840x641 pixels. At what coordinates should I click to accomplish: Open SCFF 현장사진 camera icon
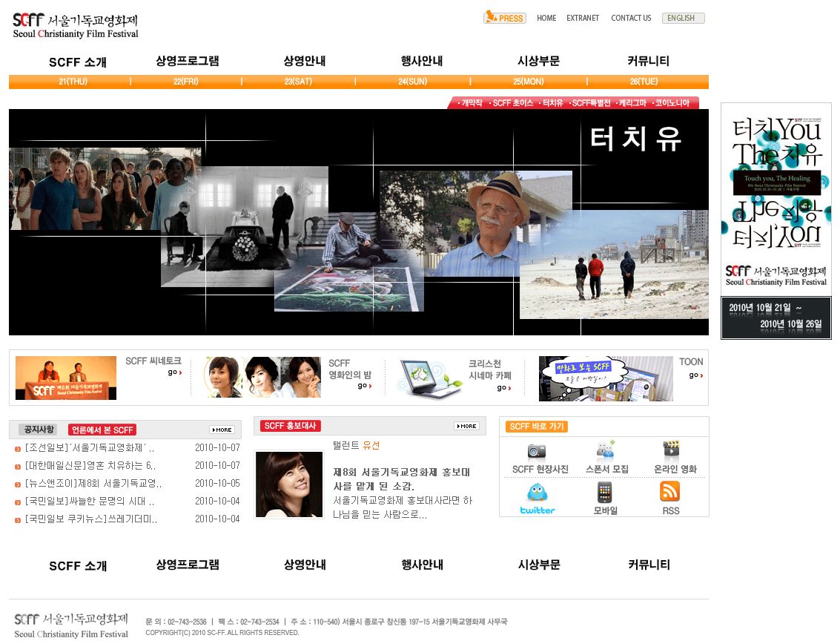tap(537, 451)
